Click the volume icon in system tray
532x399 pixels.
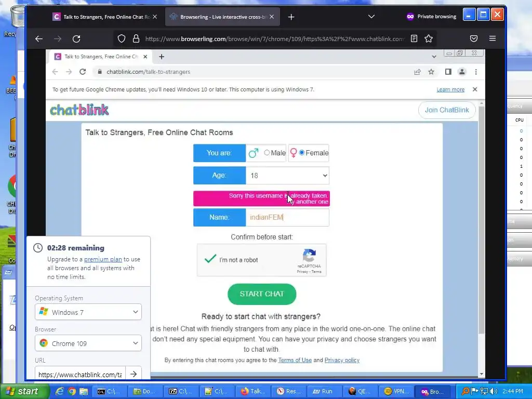(x=494, y=391)
